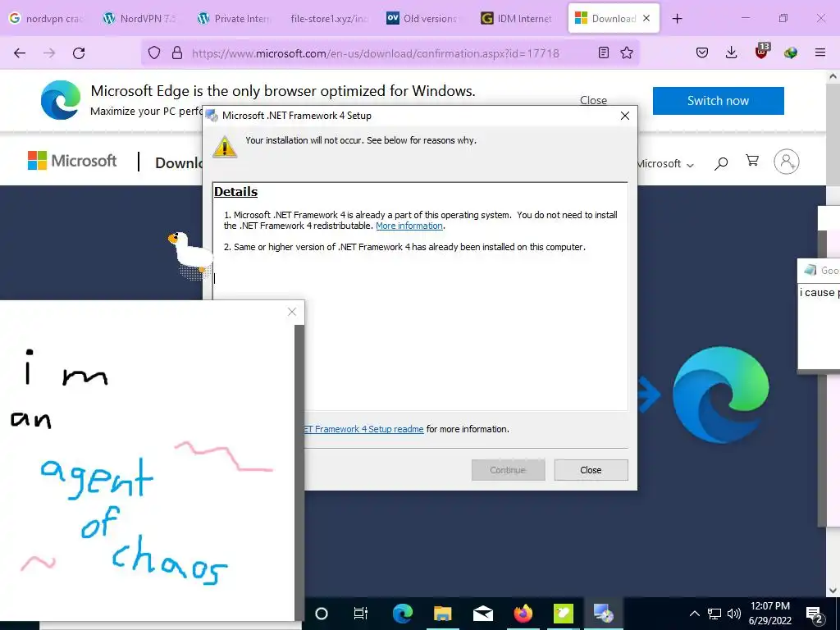Open the More information link in details

coord(409,226)
